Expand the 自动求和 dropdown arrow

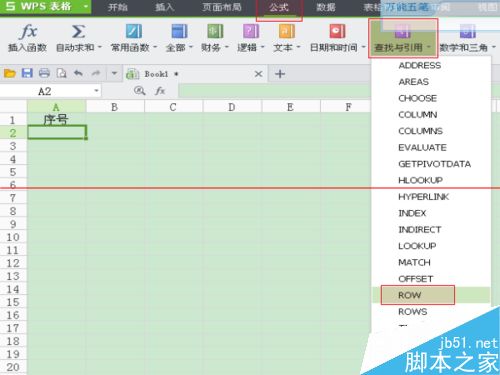[x=99, y=48]
